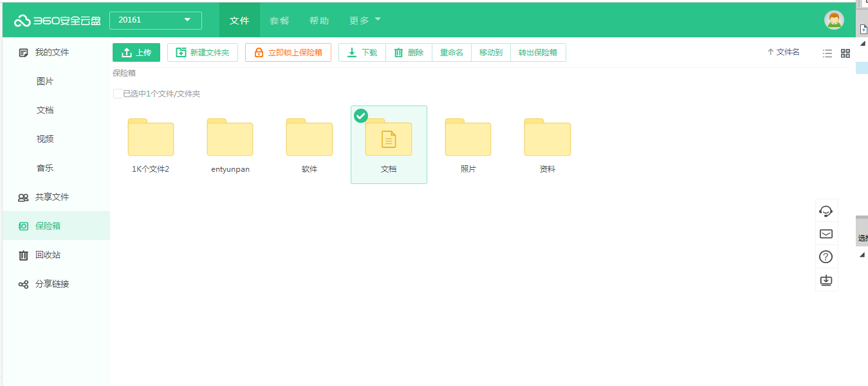Click the 资料 folder name

(548, 169)
